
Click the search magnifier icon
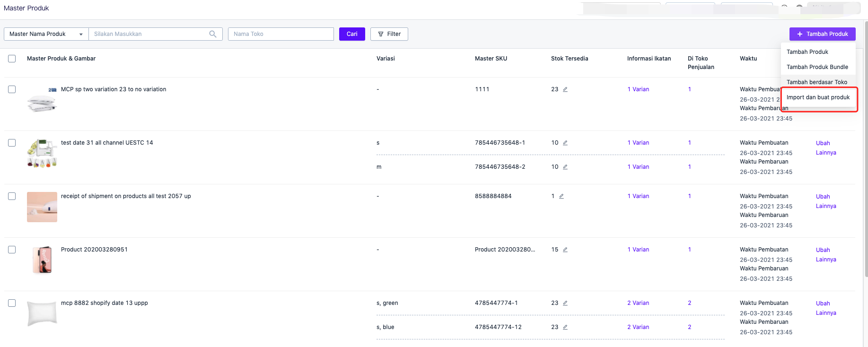point(213,34)
